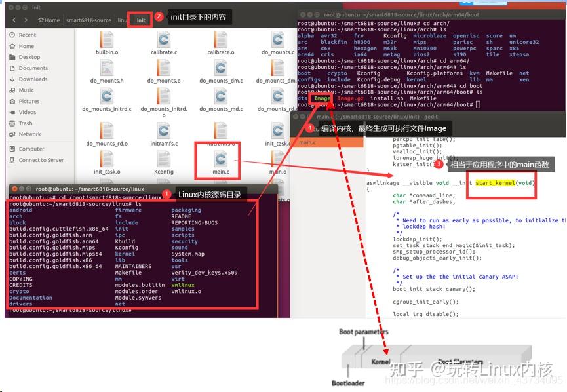The width and height of the screenshot is (567, 392).
Task: Select the calibrate.c file
Action: (163, 39)
